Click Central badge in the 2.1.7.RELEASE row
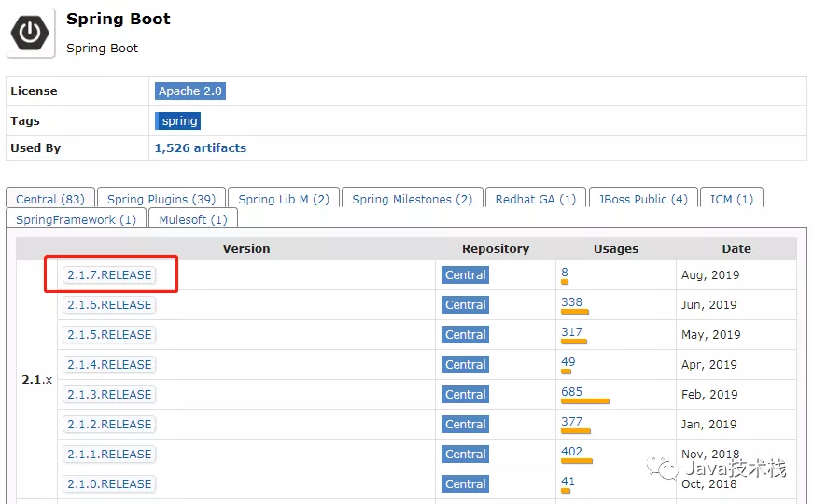Screen dimensions: 813x504 (465, 274)
